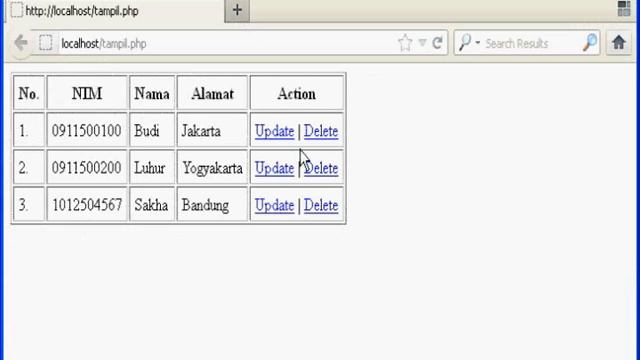Screen dimensions: 640x360
Task: Open the search engine selector dropdown
Action: pyautogui.click(x=469, y=43)
